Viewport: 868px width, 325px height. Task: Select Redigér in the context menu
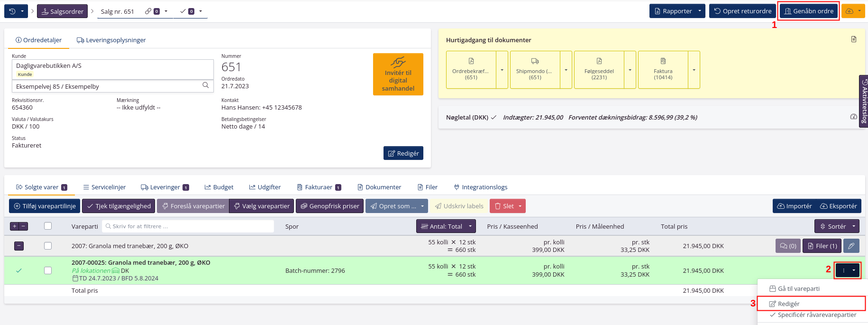pyautogui.click(x=789, y=304)
